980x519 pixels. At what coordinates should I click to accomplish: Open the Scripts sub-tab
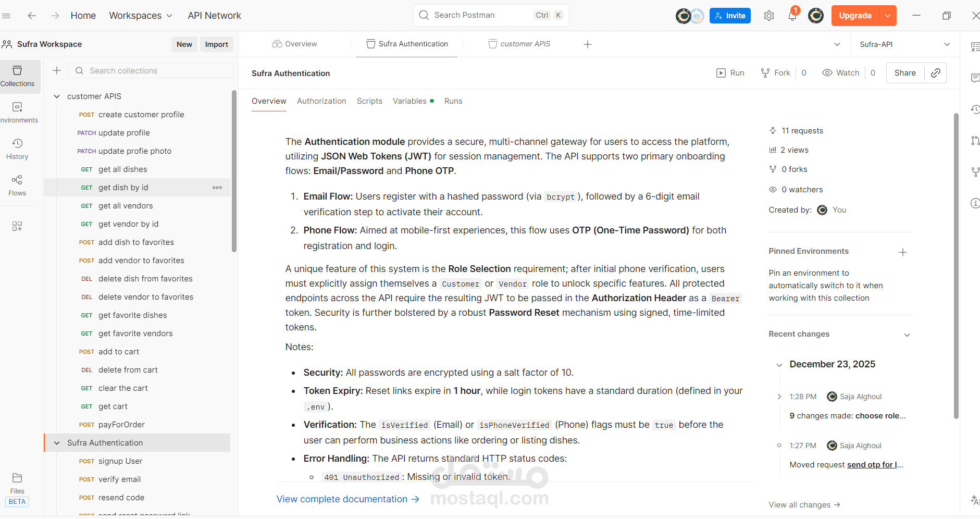[x=369, y=101]
